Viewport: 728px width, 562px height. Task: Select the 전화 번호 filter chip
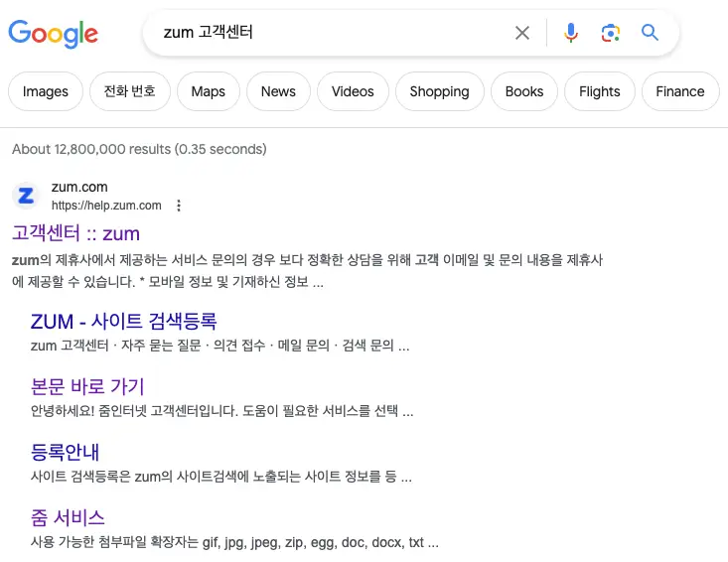point(129,91)
